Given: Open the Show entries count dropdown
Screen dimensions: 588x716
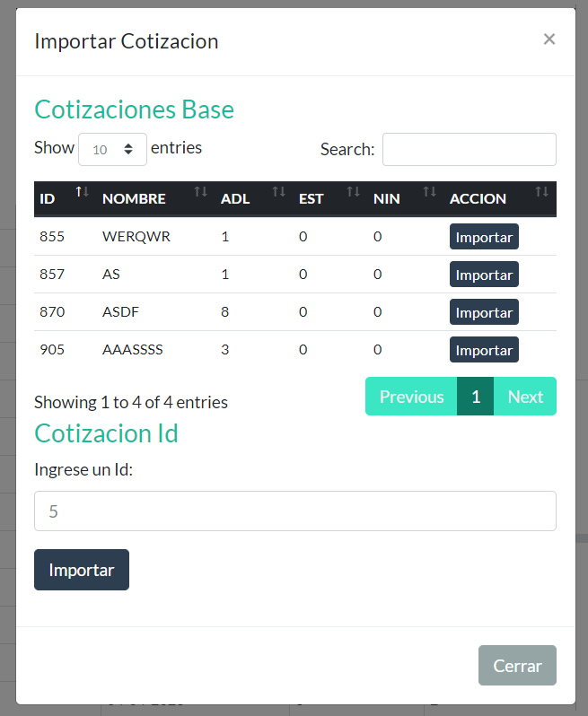Looking at the screenshot, I should coord(112,150).
